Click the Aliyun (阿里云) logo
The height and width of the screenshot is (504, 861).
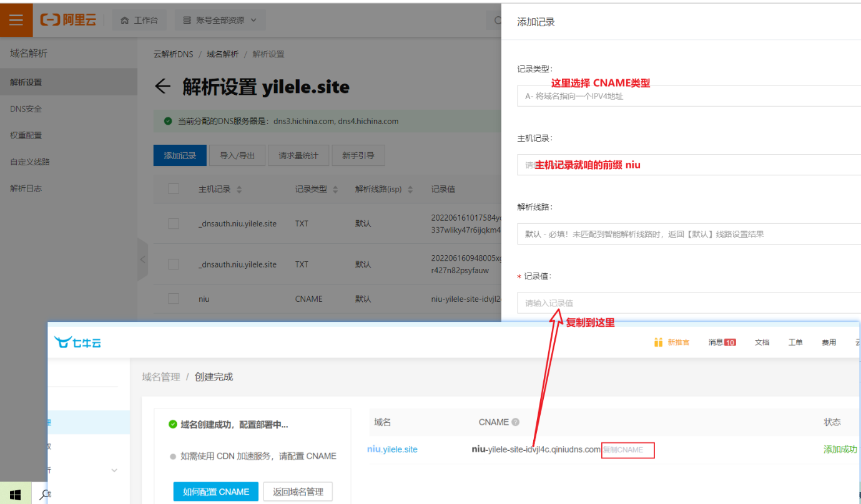pos(68,20)
